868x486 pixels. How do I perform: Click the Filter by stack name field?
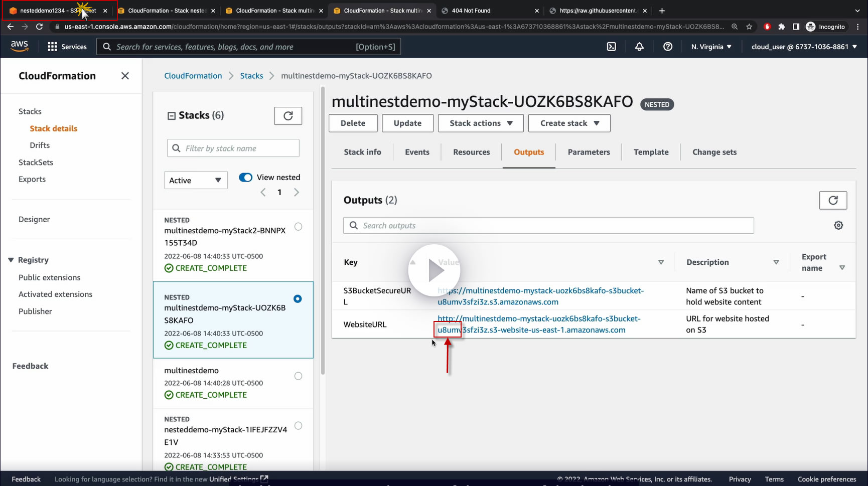(233, 148)
